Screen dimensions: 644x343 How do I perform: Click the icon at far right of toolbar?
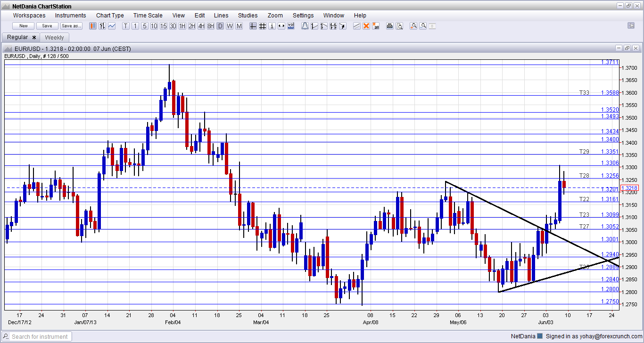631,25
